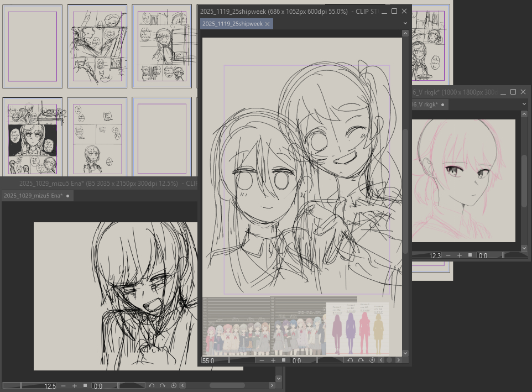Select the 2025_1119_25shipweek tab
The height and width of the screenshot is (392, 532).
(x=232, y=24)
